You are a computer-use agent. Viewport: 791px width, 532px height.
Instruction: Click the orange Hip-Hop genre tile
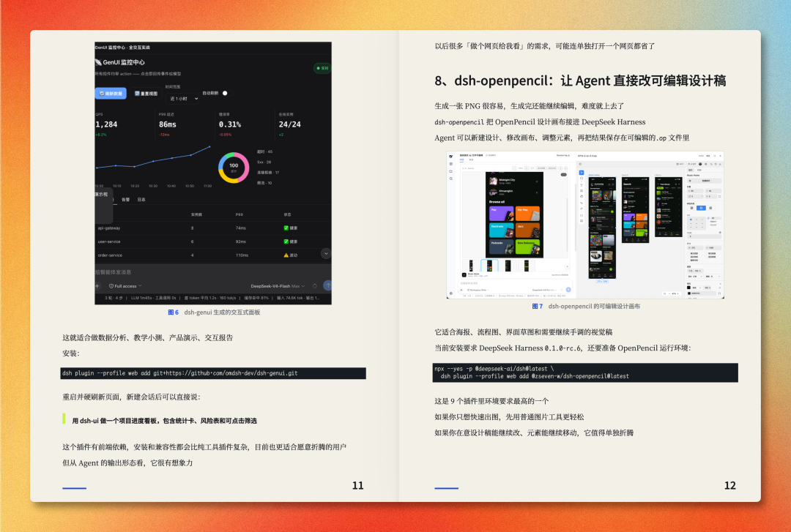(x=527, y=213)
